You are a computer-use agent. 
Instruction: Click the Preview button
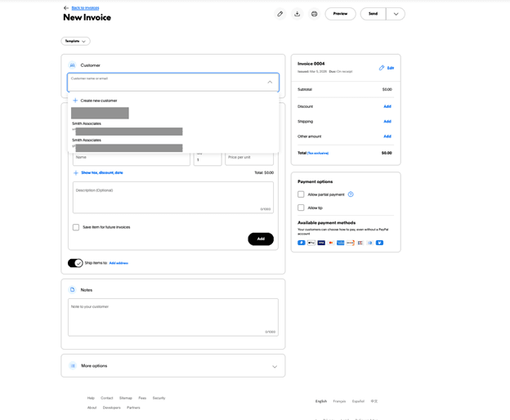[340, 14]
